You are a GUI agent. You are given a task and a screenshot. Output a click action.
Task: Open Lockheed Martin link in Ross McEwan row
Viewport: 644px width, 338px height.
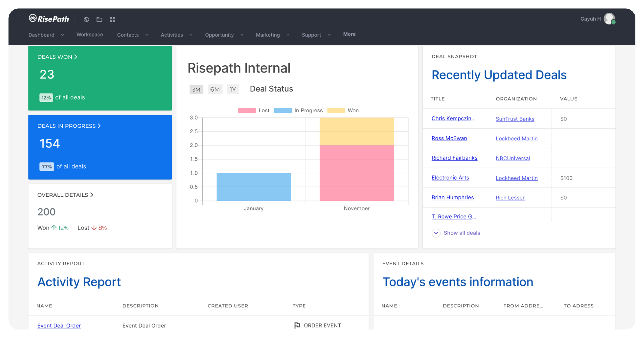[x=517, y=138]
